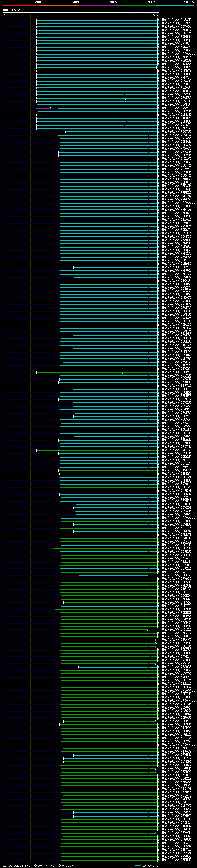Open the UniRef100_B7FHT0 entry
197x868 pixels.
176,30
